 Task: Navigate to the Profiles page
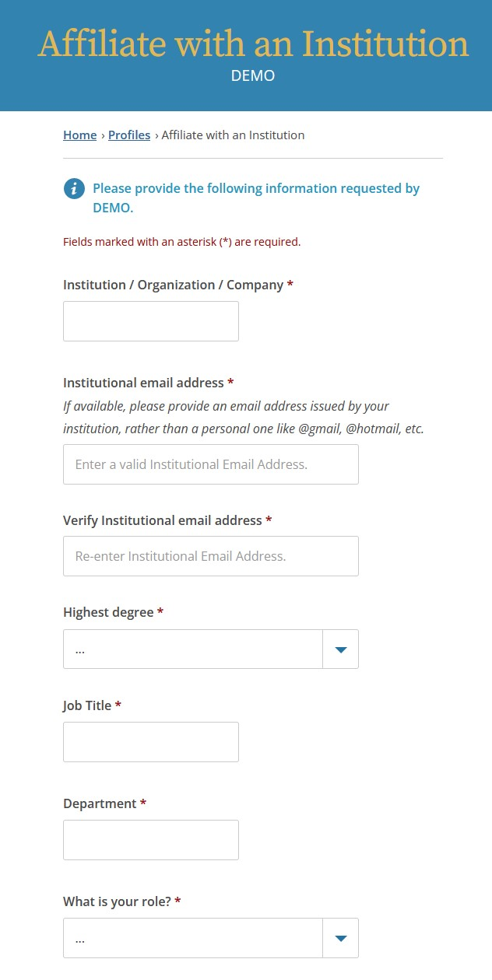coord(129,135)
